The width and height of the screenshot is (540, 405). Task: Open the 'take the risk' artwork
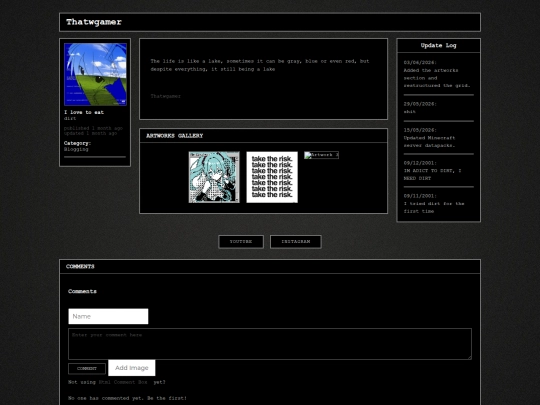point(272,177)
